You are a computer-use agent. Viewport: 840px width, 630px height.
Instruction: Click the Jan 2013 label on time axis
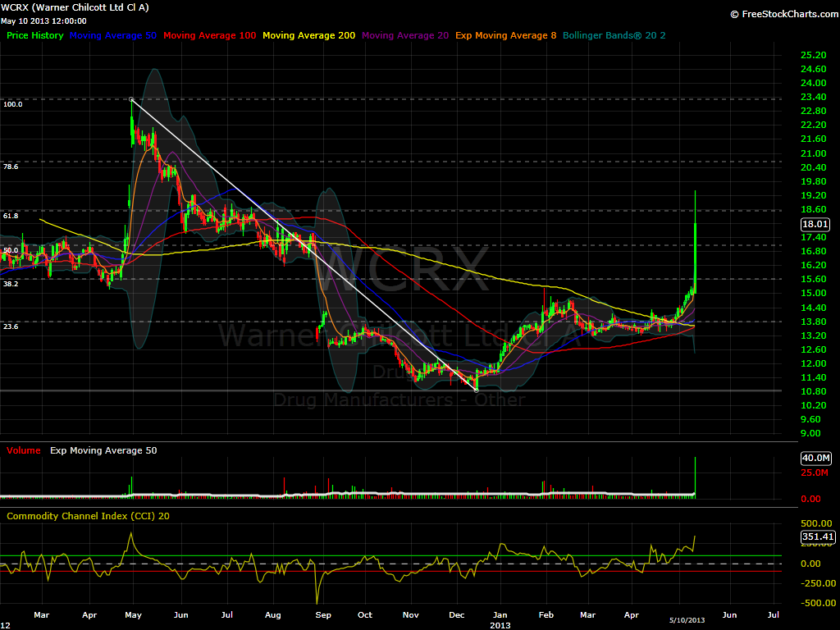500,620
